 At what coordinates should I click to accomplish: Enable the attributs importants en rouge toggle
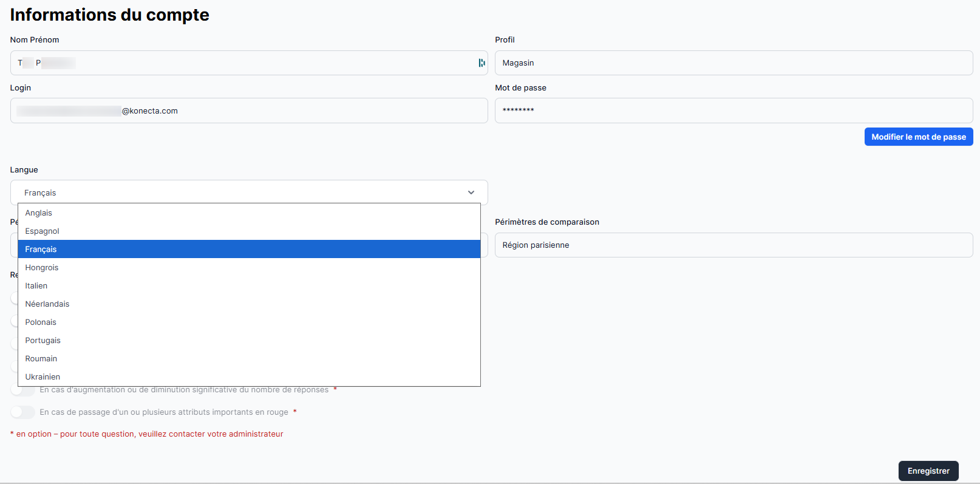[x=22, y=412]
